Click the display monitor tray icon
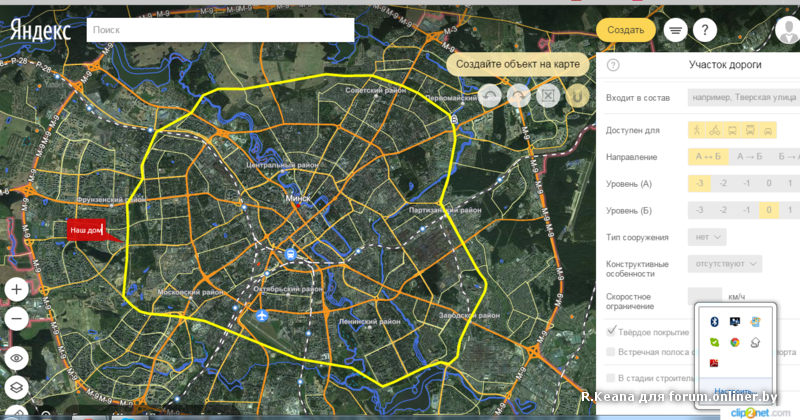Viewport: 800px width, 420px height. 735,321
